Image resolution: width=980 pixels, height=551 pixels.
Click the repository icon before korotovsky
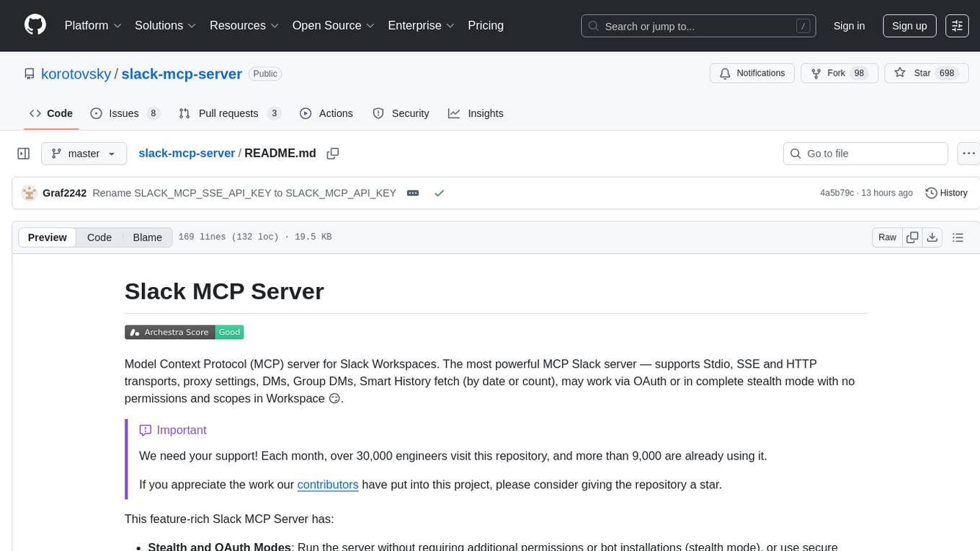[x=29, y=74]
